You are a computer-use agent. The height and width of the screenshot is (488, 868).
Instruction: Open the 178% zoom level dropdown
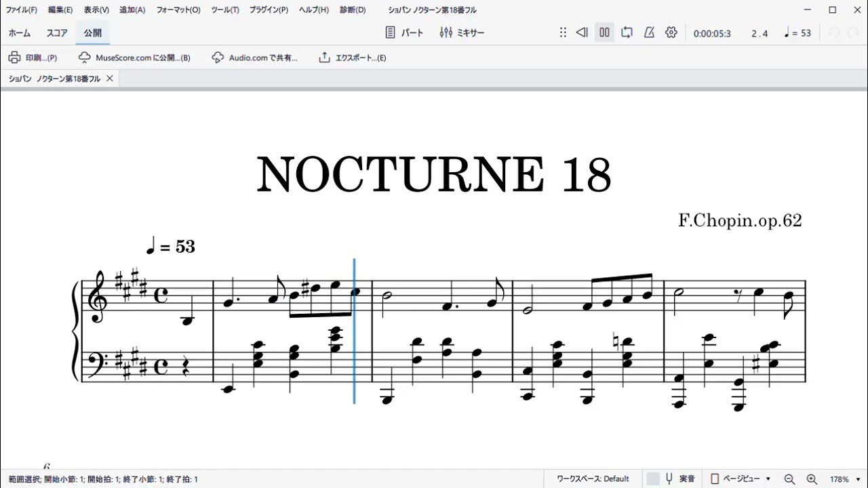pyautogui.click(x=845, y=479)
